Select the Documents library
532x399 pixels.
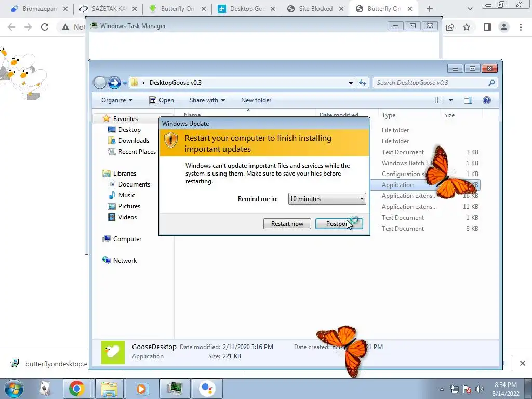tap(134, 184)
